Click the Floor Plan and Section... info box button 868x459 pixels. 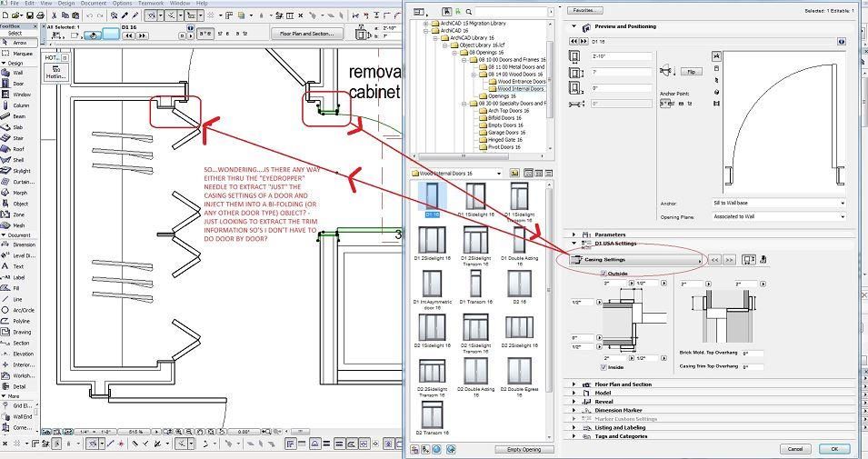click(x=306, y=34)
